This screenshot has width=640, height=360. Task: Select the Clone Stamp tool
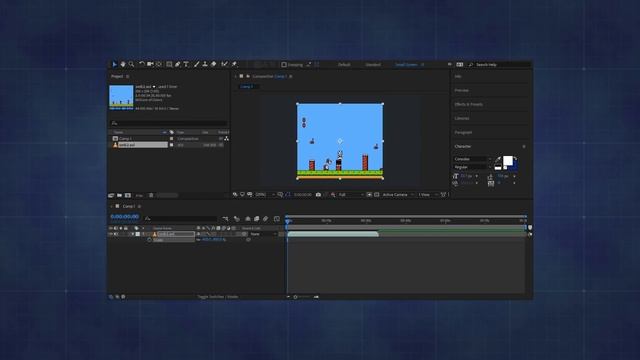click(x=205, y=64)
